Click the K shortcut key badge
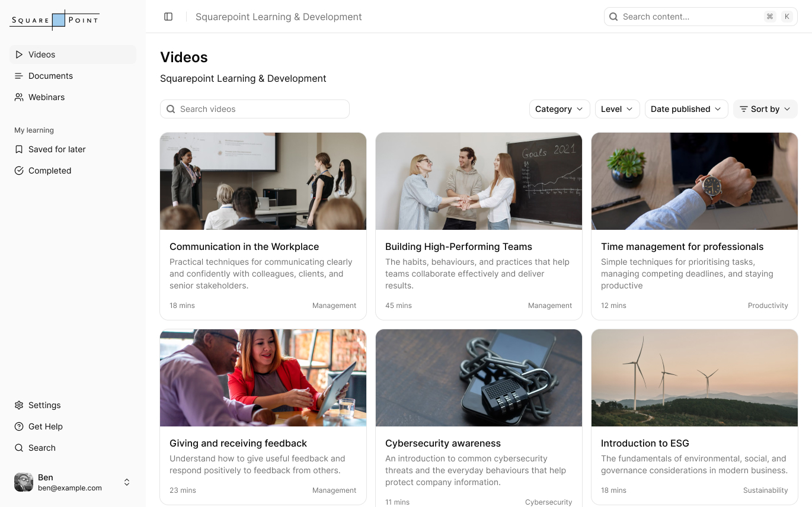Viewport: 812px width, 507px height. tap(787, 17)
